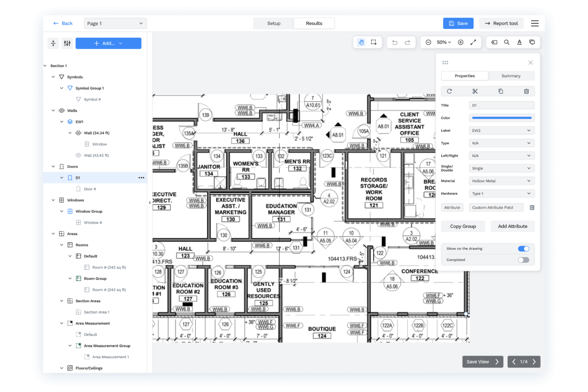Open the Hardware Type 1 dropdown
The image size is (588, 392).
click(x=502, y=193)
